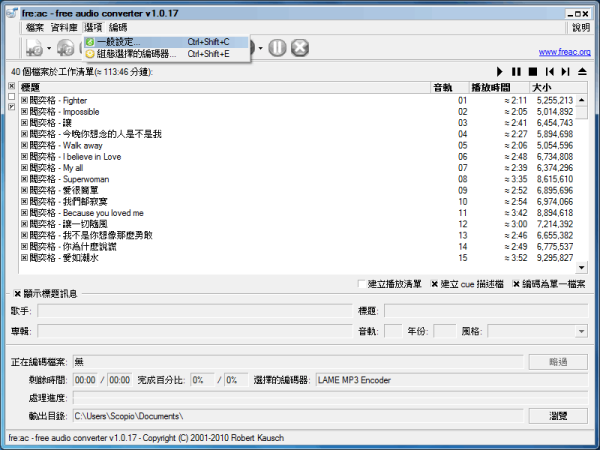Screen dimensions: 600x450
Task: Select the track 03 row in the joblist
Action: tap(297, 123)
